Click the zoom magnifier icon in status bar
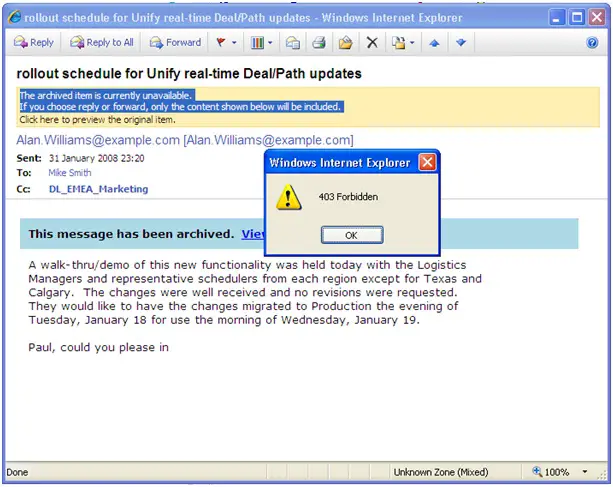Screen dimensions: 613x487 pyautogui.click(x=537, y=471)
